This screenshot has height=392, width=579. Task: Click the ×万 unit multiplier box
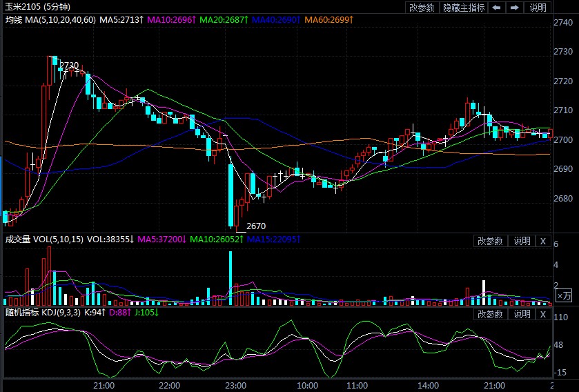(564, 295)
